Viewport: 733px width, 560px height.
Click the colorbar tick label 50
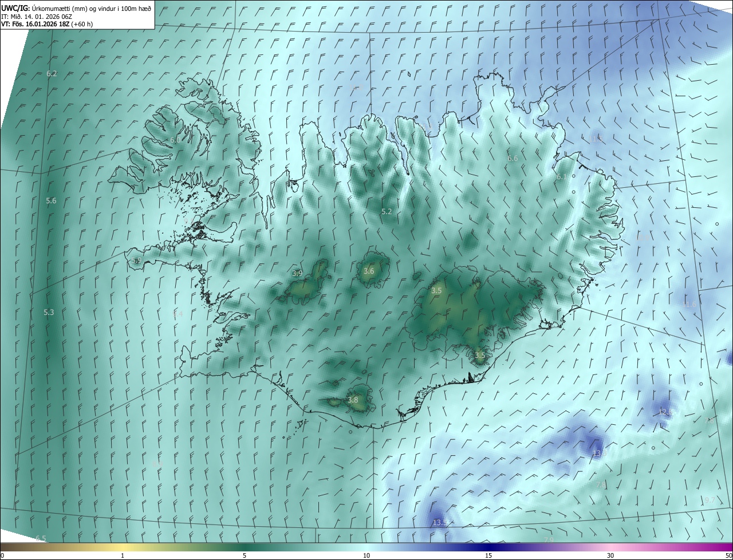tap(728, 556)
